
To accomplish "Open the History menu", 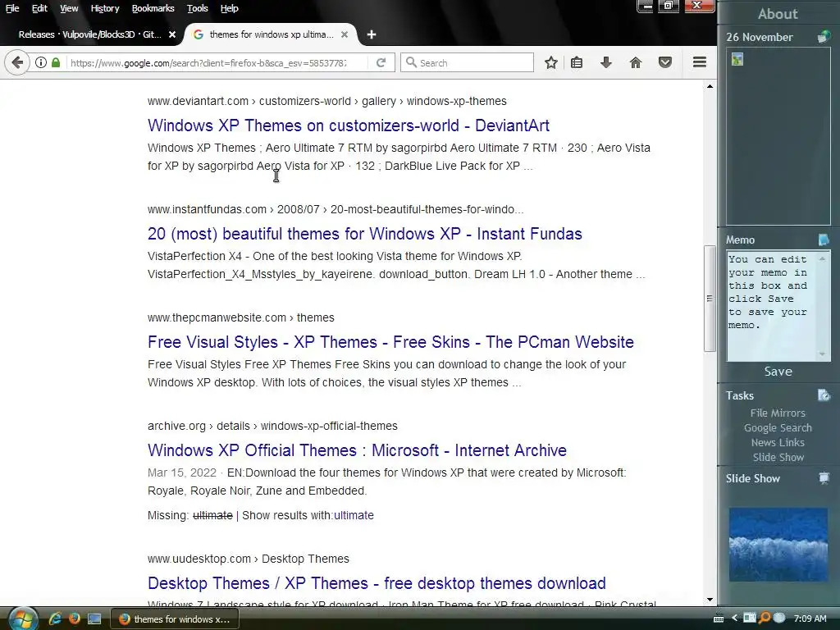I will 104,8.
